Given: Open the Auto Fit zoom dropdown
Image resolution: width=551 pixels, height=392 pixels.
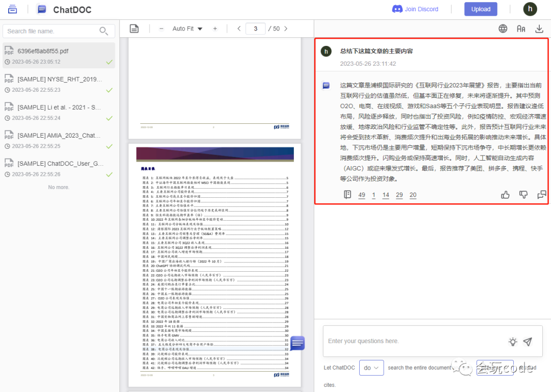Looking at the screenshot, I should point(187,29).
